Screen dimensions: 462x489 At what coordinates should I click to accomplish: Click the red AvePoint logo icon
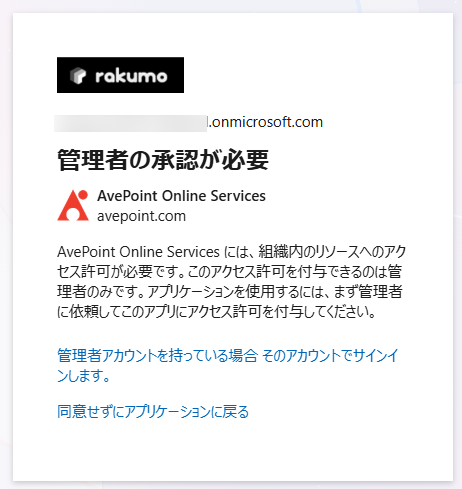point(73,205)
